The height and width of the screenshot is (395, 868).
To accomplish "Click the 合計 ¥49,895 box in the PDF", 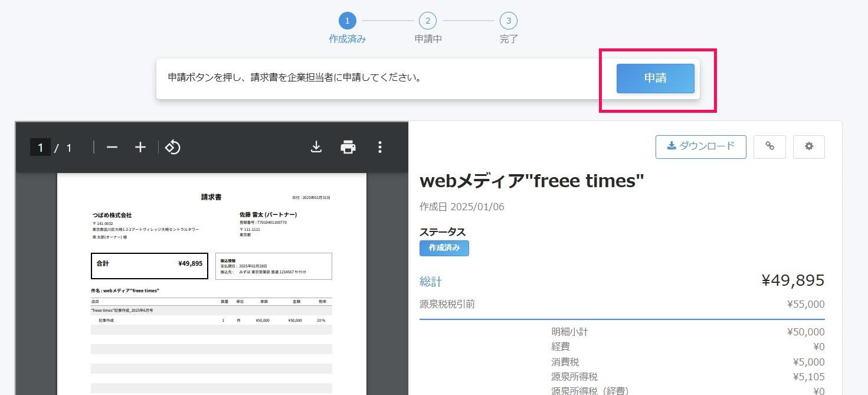I will [150, 266].
